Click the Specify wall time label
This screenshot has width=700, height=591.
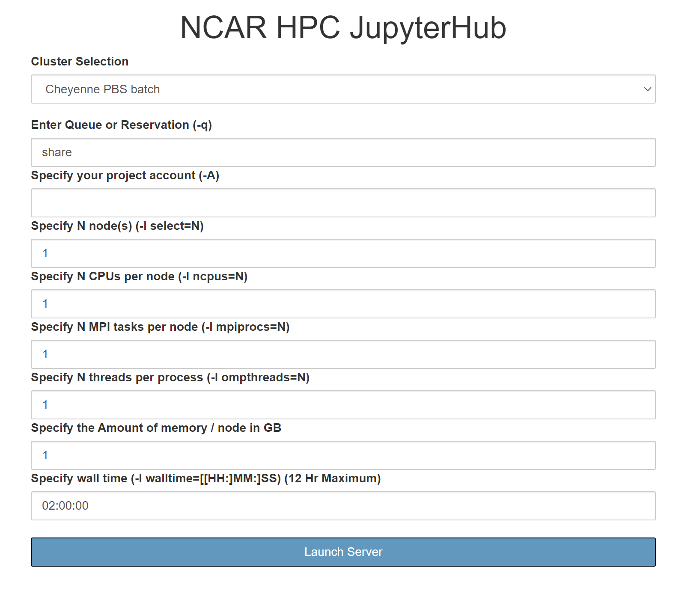[206, 478]
